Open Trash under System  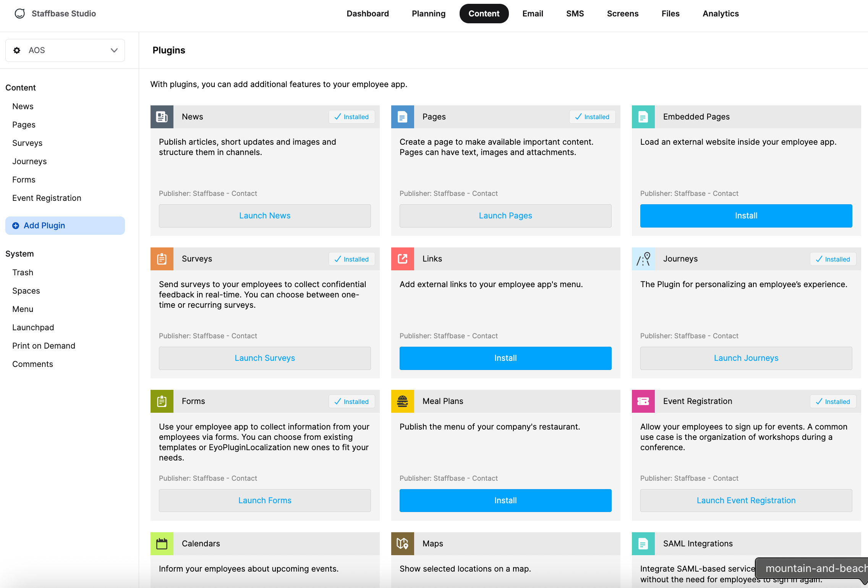(23, 273)
